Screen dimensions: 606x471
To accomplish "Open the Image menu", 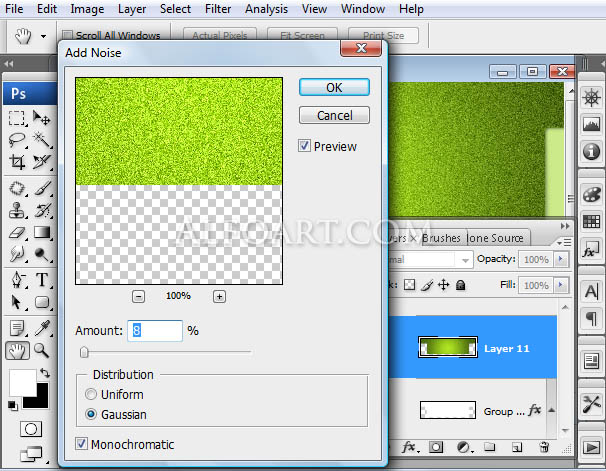I will [x=87, y=9].
